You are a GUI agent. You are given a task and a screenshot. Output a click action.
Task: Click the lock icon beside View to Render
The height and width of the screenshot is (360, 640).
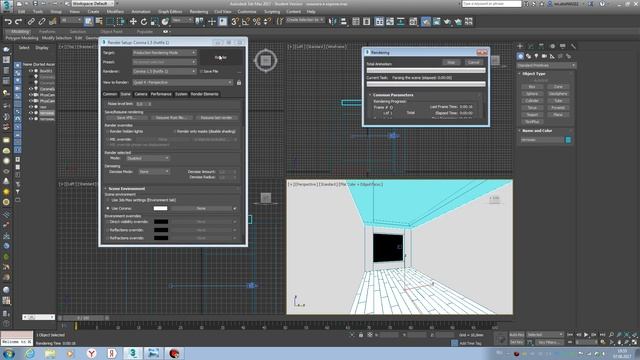[239, 82]
